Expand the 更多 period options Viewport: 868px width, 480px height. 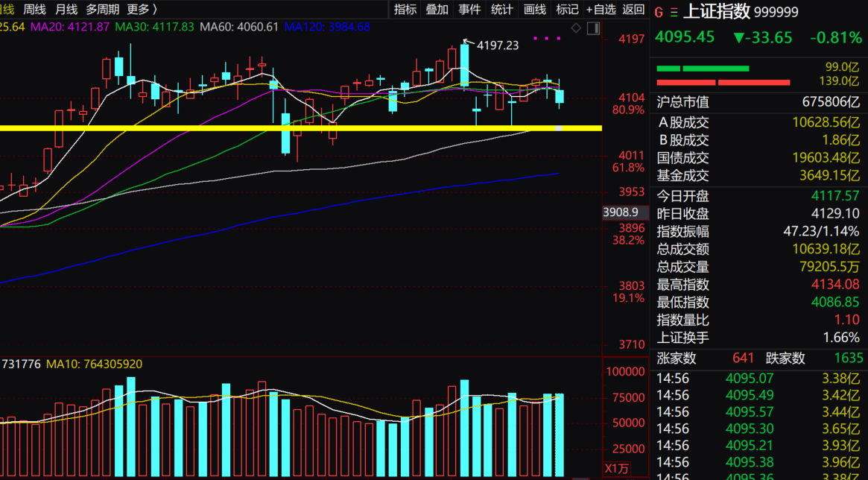[142, 10]
